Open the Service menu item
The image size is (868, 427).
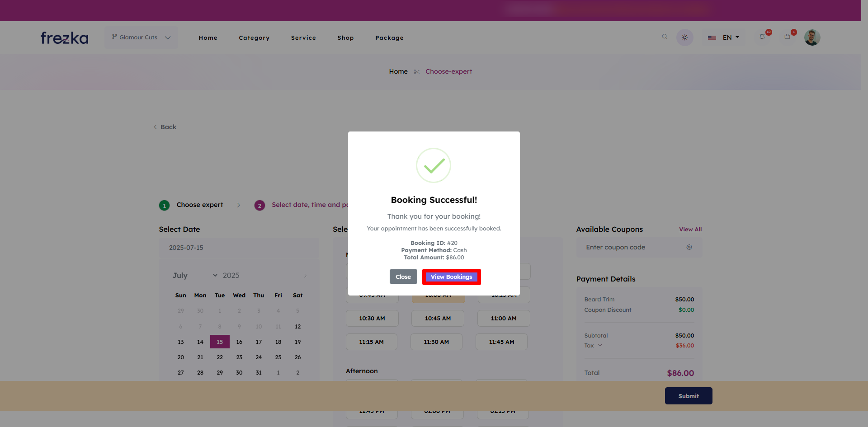click(x=303, y=38)
